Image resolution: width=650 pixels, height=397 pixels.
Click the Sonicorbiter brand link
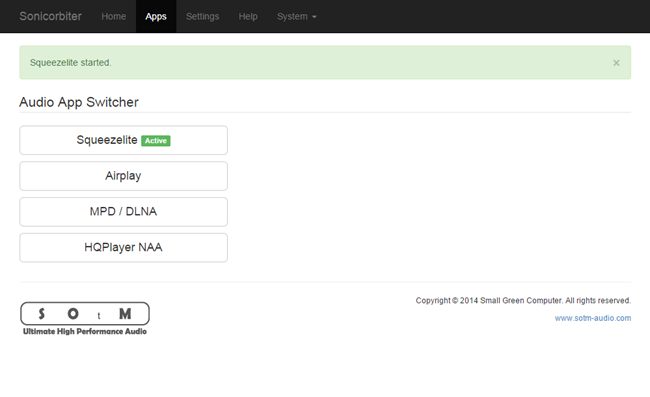coord(50,16)
